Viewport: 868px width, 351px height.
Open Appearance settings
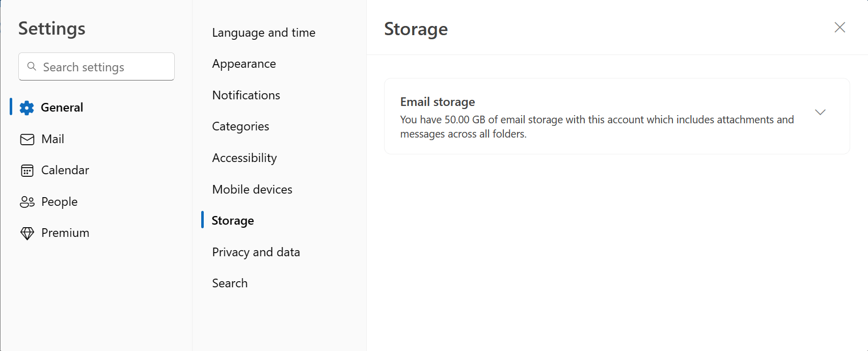[244, 63]
